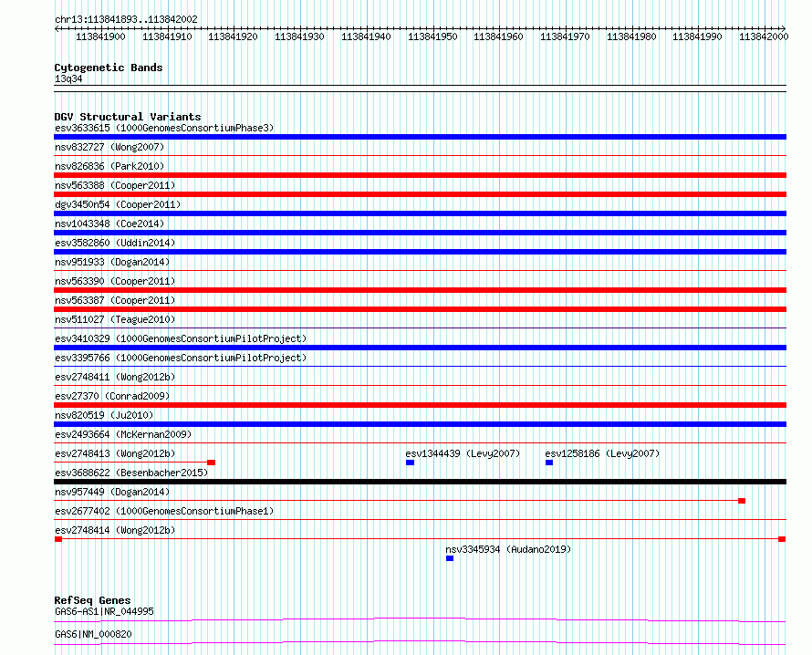Select esv3395766 1000GenomesConsortiumPilotProject label
This screenshot has height=655, width=812.
tap(181, 358)
